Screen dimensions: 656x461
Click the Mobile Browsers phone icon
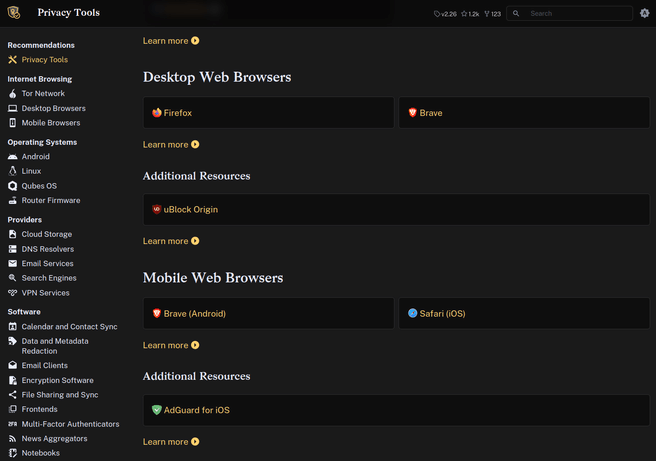(x=13, y=123)
